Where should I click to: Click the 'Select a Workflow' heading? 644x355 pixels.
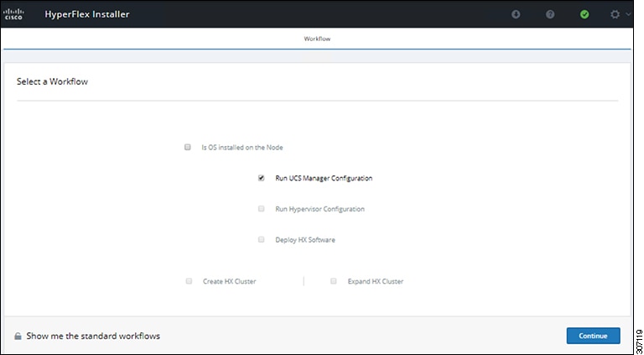coord(52,82)
